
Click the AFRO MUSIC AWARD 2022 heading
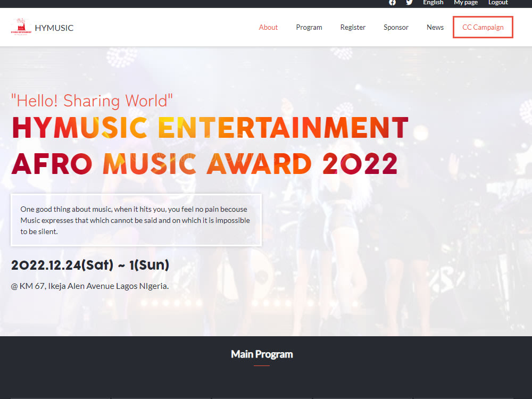[x=204, y=163]
